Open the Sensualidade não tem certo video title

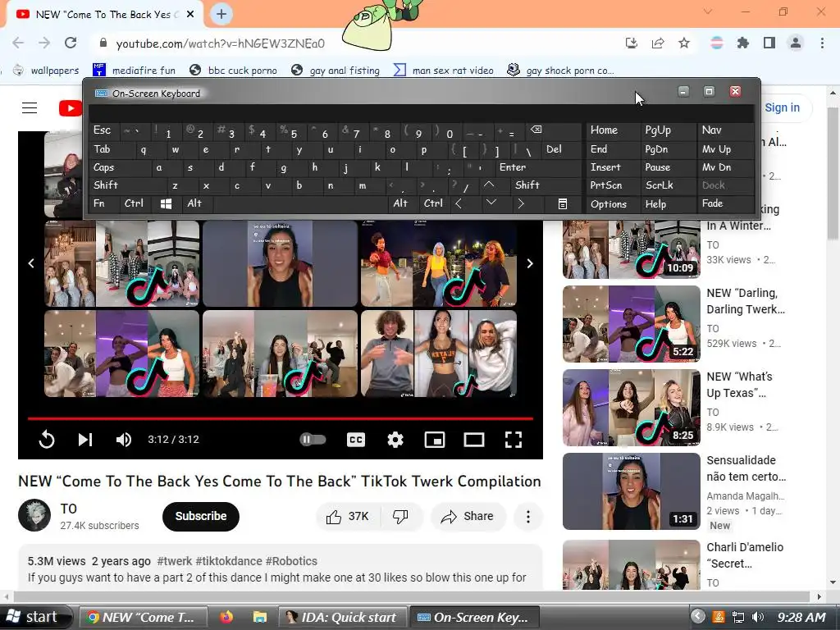746,468
